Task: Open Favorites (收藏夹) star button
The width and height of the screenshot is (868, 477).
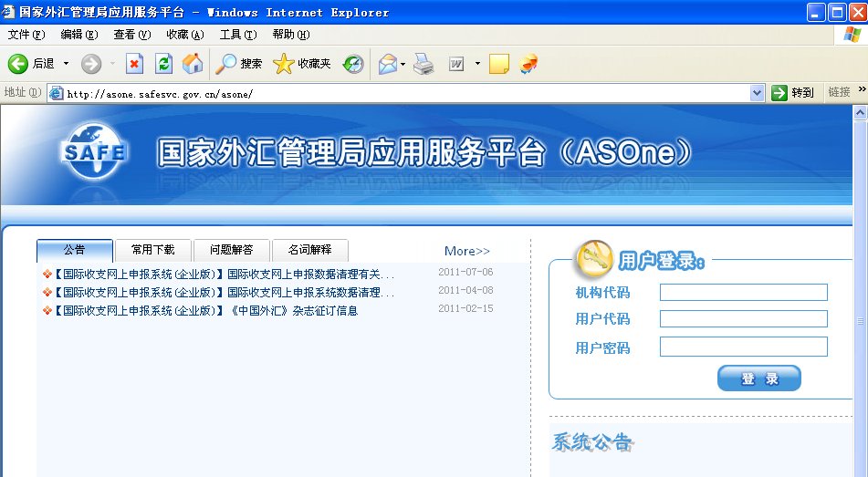Action: point(302,64)
